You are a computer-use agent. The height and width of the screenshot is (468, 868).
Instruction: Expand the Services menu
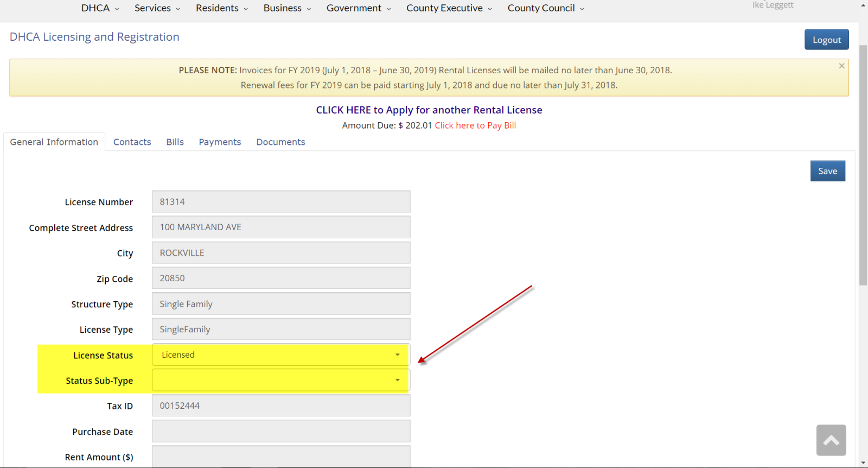point(157,8)
